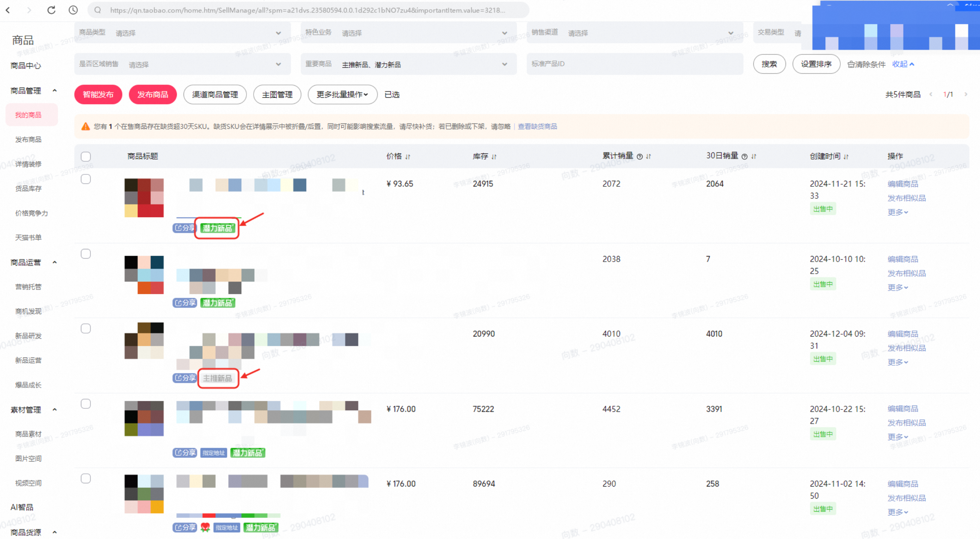Open 价格竞争力 in sidebar
The width and height of the screenshot is (980, 539).
(x=31, y=213)
